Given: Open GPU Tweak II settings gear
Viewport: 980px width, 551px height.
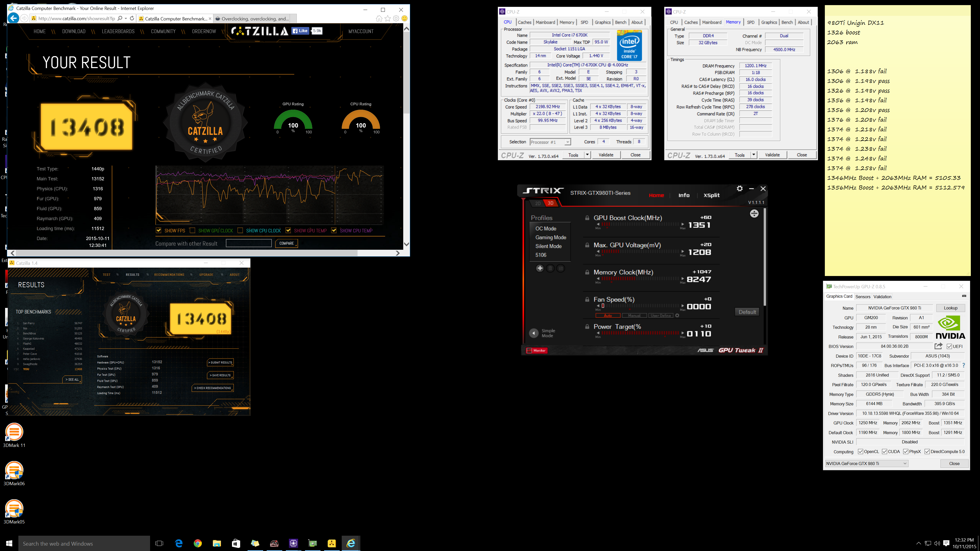Looking at the screenshot, I should pyautogui.click(x=740, y=189).
